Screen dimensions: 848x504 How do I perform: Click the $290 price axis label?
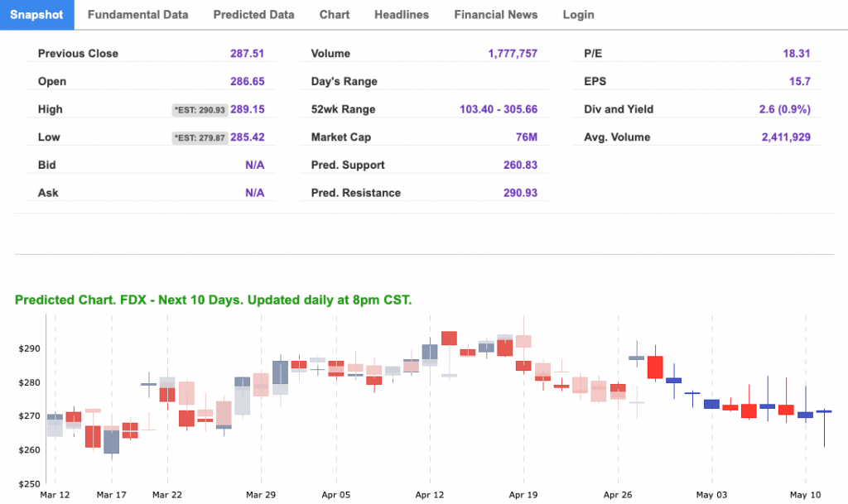click(x=29, y=348)
